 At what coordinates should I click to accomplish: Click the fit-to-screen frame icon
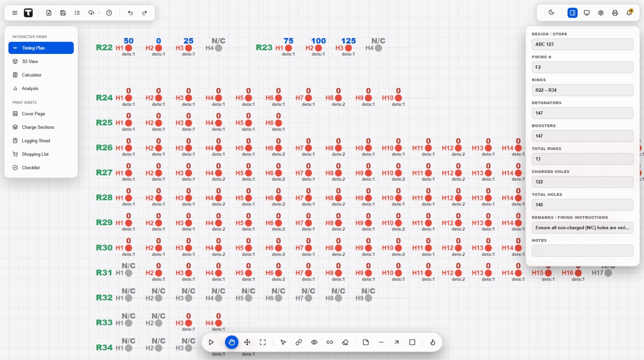263,342
